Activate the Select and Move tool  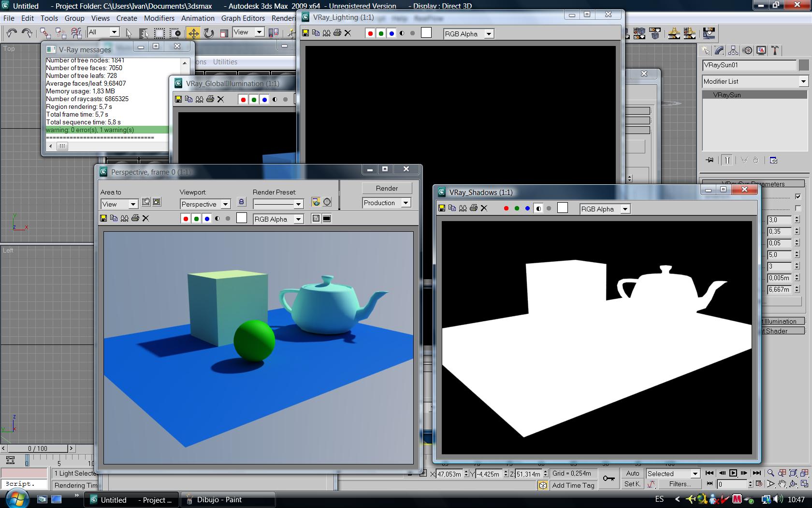(x=193, y=33)
